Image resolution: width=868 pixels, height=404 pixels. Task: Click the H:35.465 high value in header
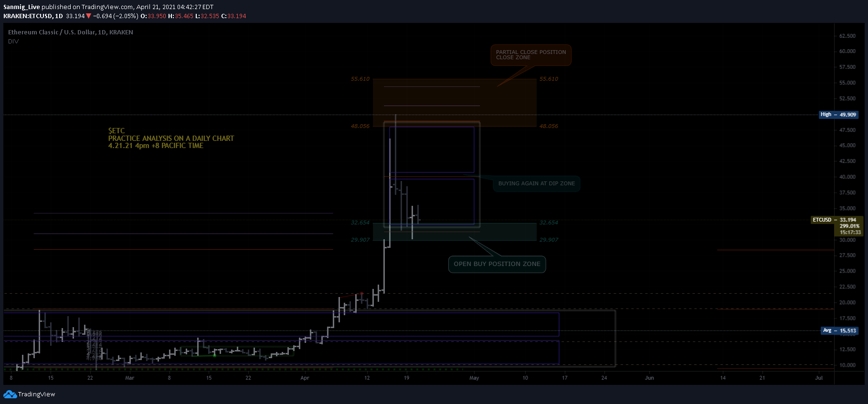point(180,16)
